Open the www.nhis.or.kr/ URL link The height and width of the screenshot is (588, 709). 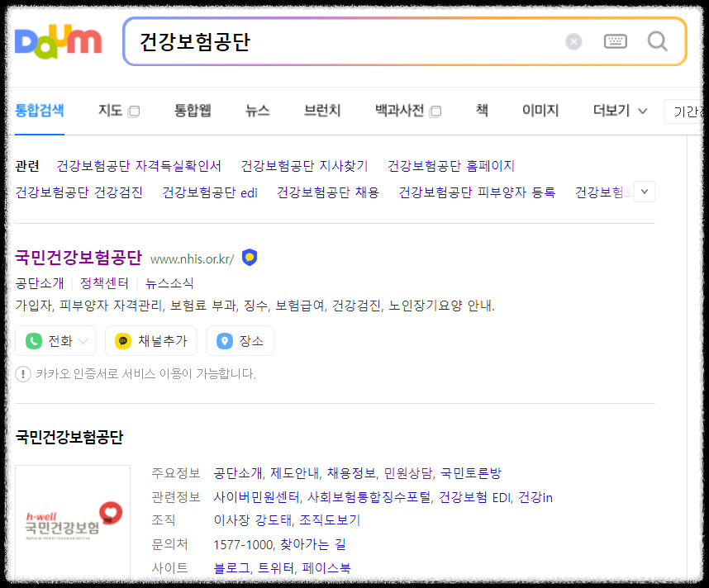(193, 259)
